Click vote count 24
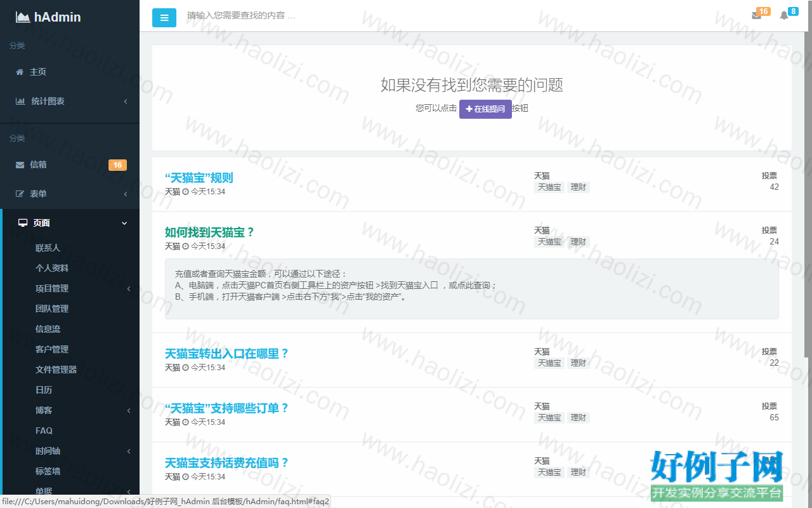The width and height of the screenshot is (812, 508). pyautogui.click(x=774, y=242)
